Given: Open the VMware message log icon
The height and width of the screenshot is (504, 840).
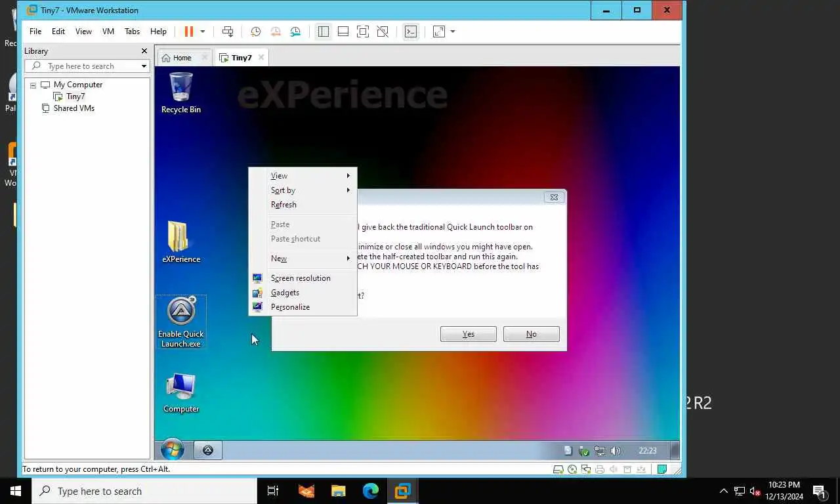Looking at the screenshot, I should (x=662, y=469).
